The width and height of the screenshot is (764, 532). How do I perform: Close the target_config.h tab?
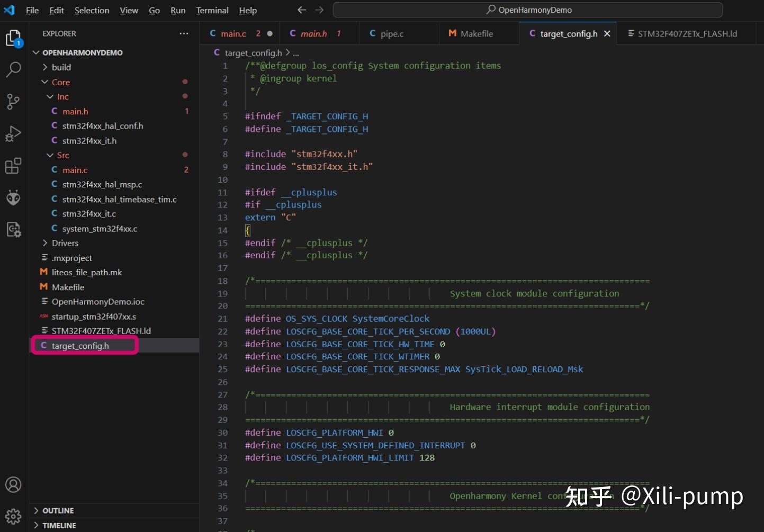point(607,33)
